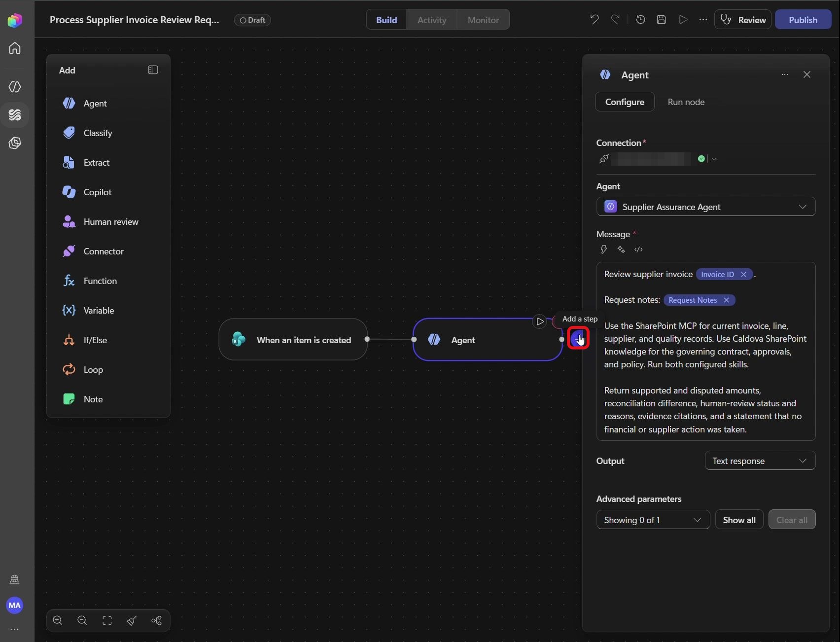Screen dimensions: 840x642
Task: Open the top toolbar more options ellipsis
Action: [703, 20]
